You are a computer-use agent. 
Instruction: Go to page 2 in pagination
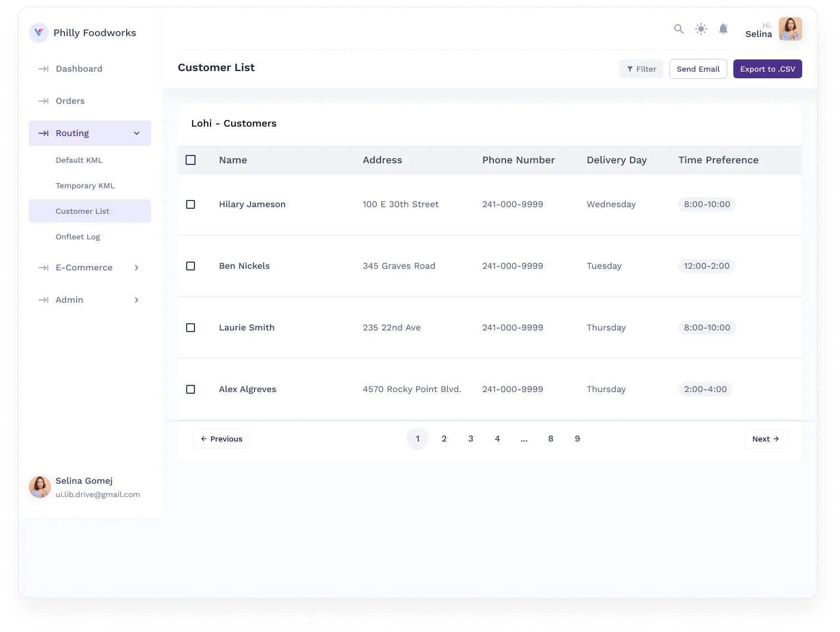(444, 439)
